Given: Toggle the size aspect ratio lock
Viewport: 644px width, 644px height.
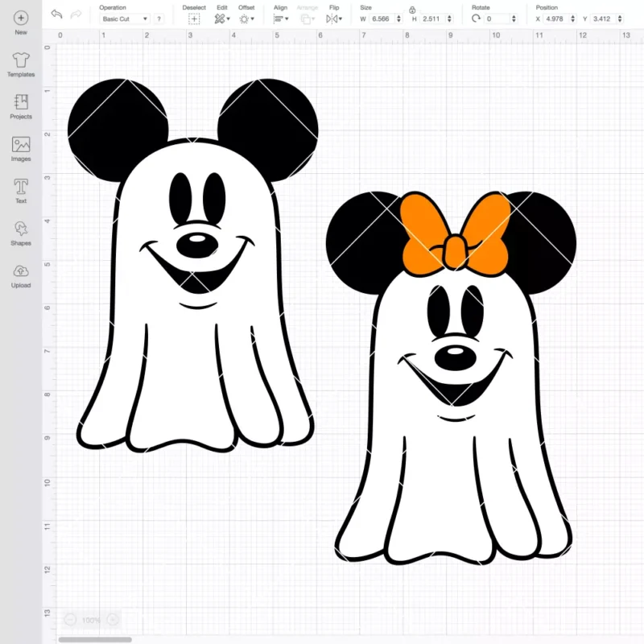Looking at the screenshot, I should 412,10.
